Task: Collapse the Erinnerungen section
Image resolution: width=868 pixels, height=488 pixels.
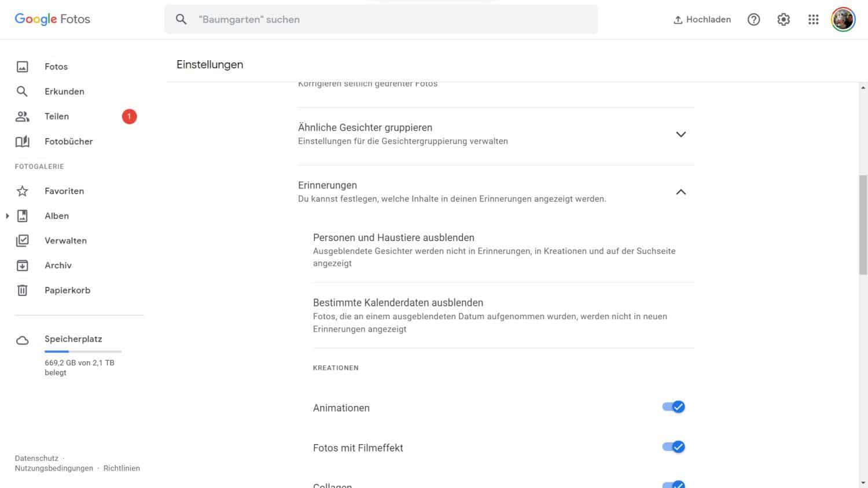Action: [681, 192]
